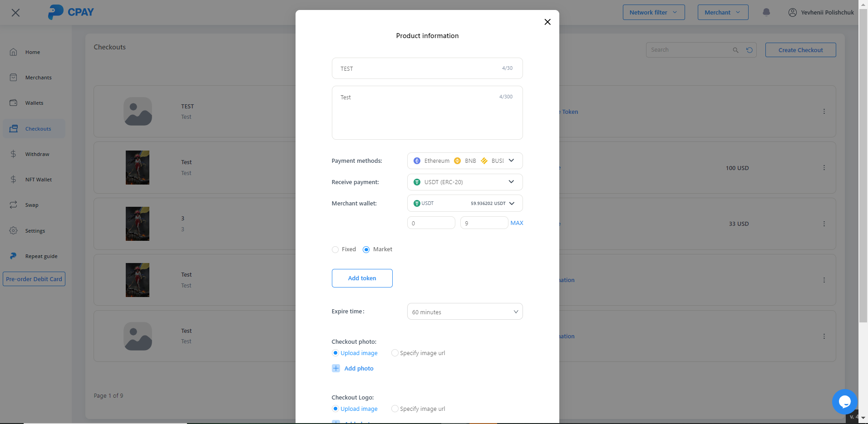Click the refresh icon beside Search
Viewport: 868px width, 424px height.
(750, 50)
